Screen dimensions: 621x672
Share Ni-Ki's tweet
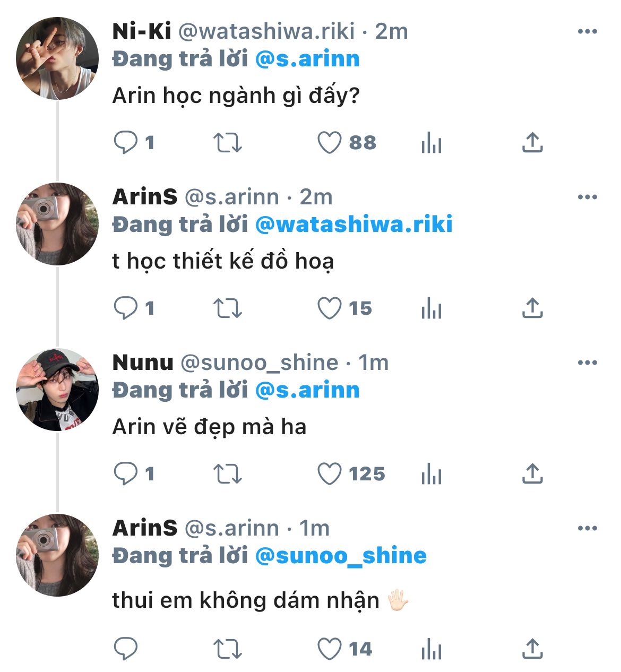532,142
